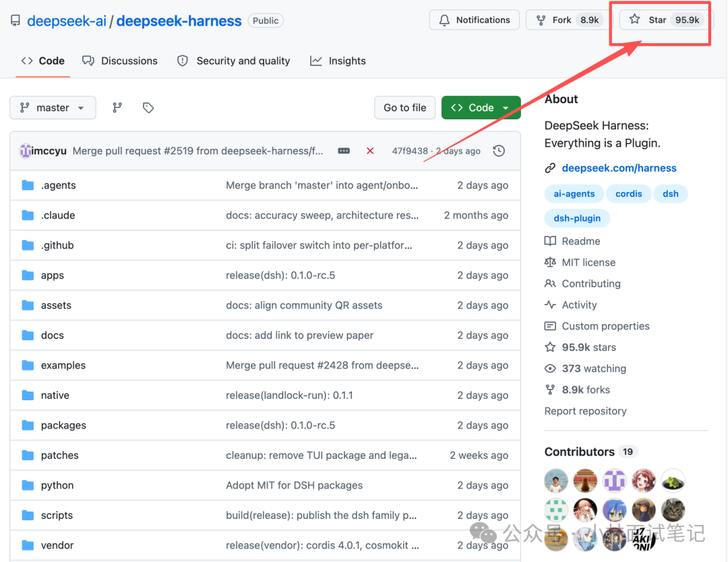Open commit 'Adopt MIT for DSH packages'
The height and width of the screenshot is (562, 728).
[x=295, y=485]
